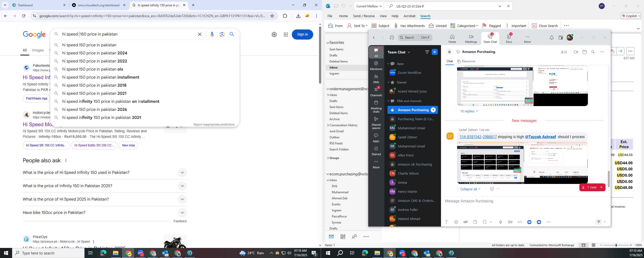Open Channels in the Zoom sidebar

tap(376, 92)
